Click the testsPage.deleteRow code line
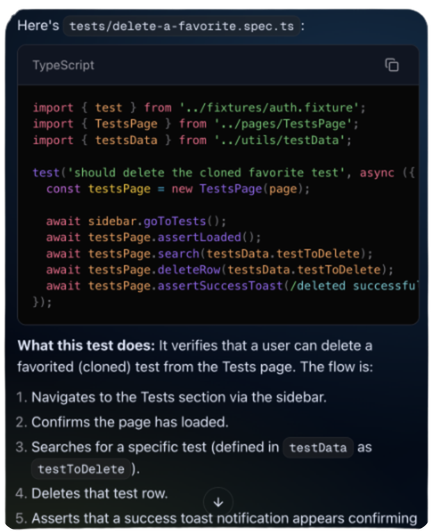Viewport: 432px width, 531px height. coord(220,270)
